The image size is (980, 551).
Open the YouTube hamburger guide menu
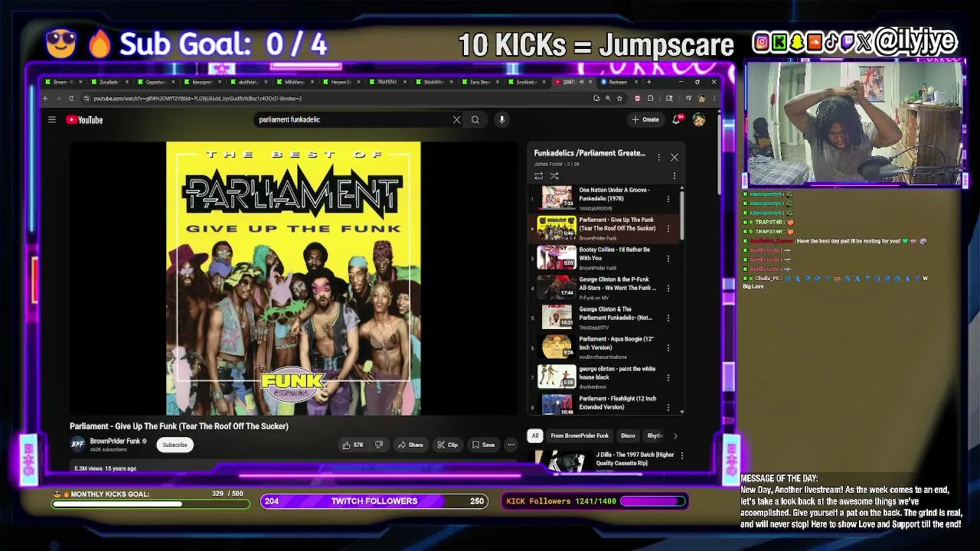pyautogui.click(x=51, y=119)
